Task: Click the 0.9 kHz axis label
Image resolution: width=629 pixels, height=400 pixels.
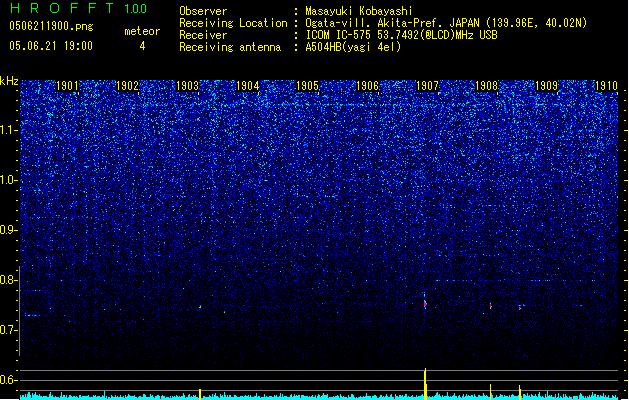Action: point(8,230)
